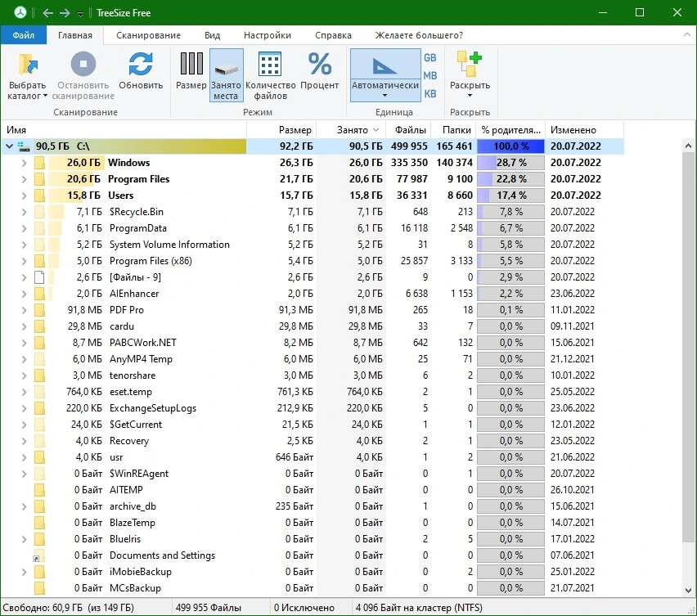This screenshot has width=697, height=616.
Task: Expand the ProgramData folder
Action: click(x=24, y=228)
